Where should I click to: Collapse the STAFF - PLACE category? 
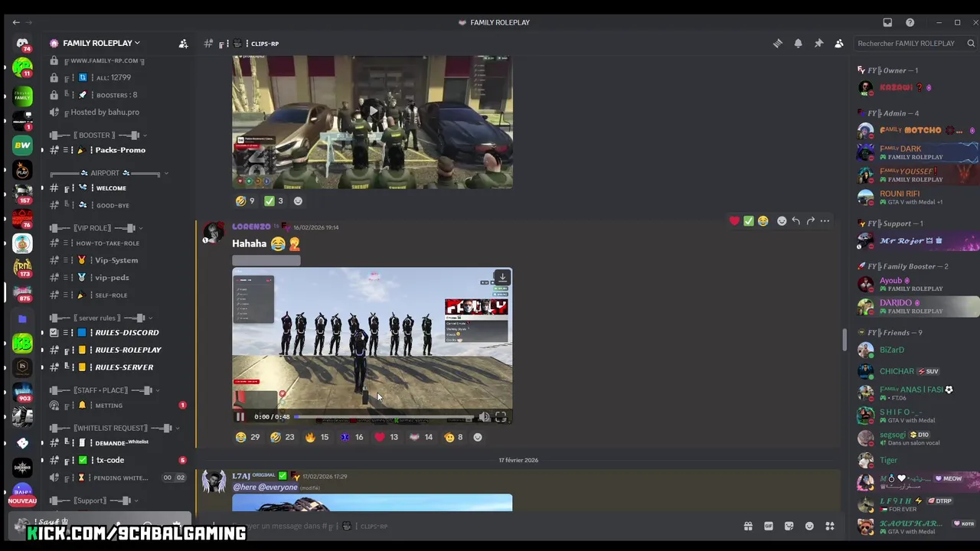pos(105,390)
